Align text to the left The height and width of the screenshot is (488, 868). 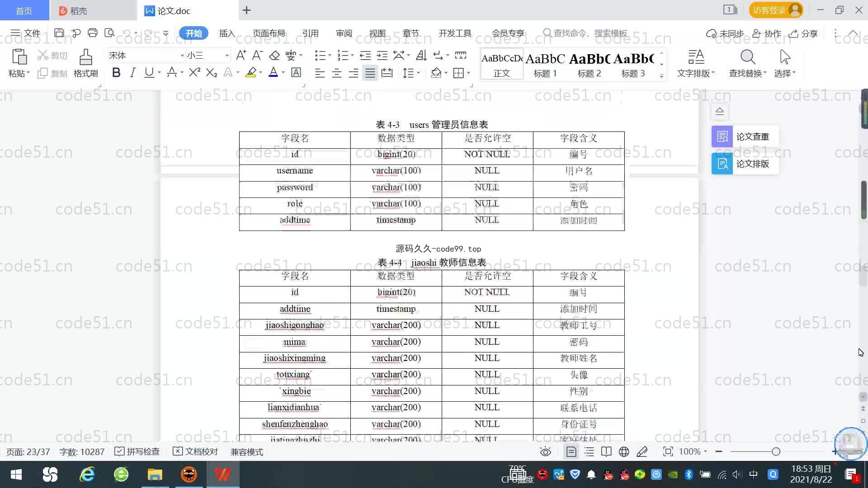[320, 73]
